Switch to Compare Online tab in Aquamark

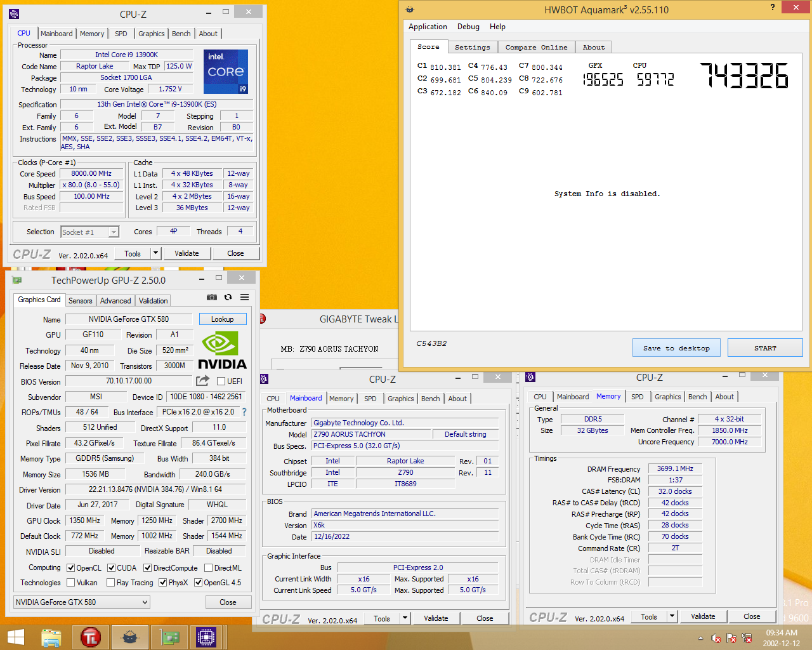(x=536, y=47)
